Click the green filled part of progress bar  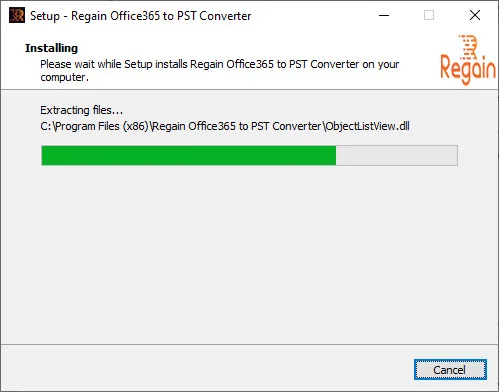pos(189,155)
